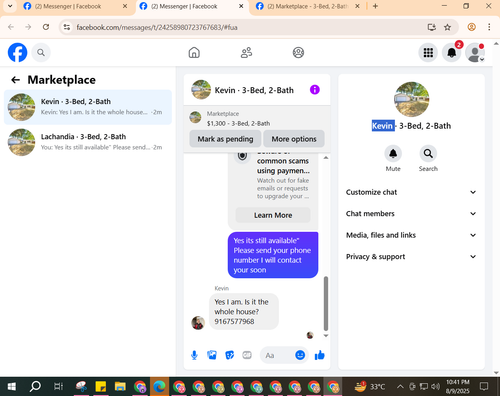Switch to the Marketplace 3-Bed, 2-Bath tab
The height and width of the screenshot is (396, 500).
point(308,6)
